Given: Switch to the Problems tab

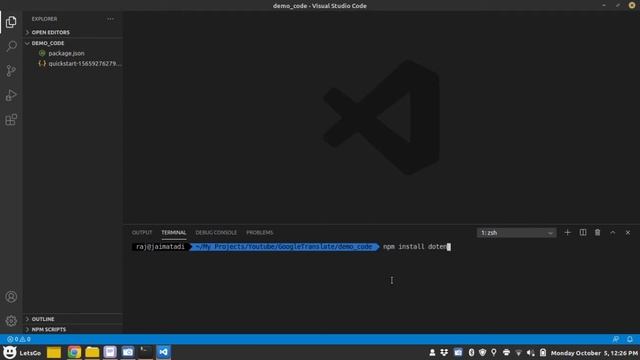Looking at the screenshot, I should point(260,232).
